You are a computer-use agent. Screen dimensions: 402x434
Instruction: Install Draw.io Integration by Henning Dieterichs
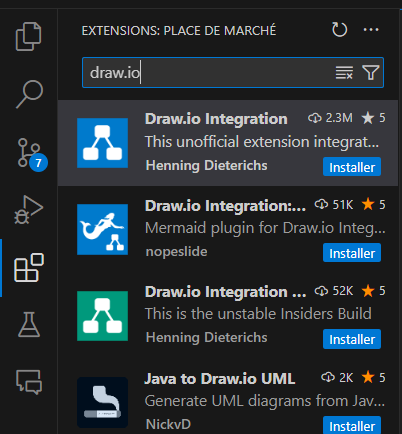[x=352, y=167]
